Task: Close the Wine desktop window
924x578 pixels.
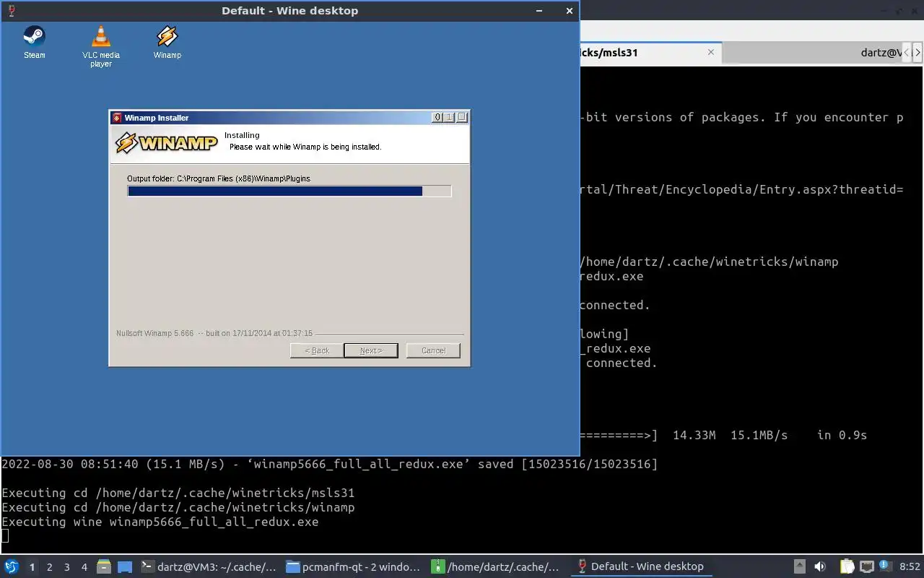Action: coord(570,11)
